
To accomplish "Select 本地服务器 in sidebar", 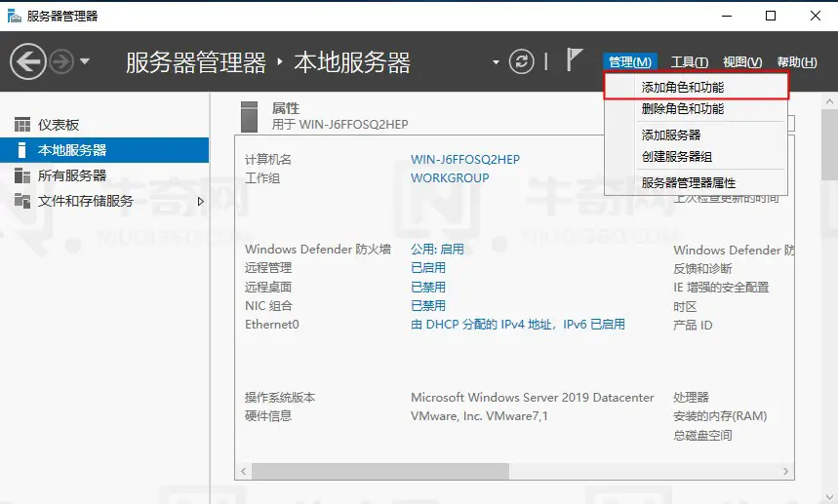I will (104, 150).
